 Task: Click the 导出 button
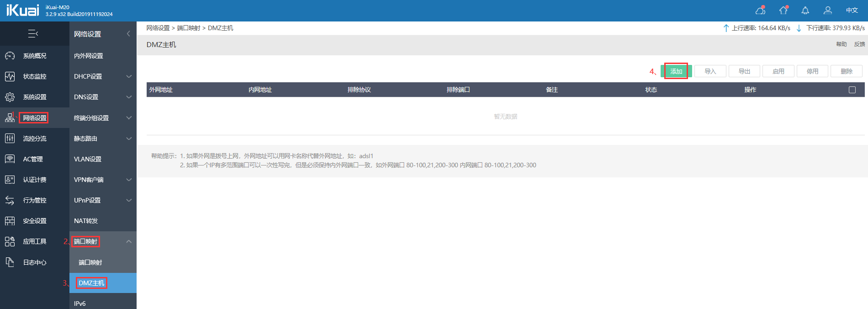745,71
